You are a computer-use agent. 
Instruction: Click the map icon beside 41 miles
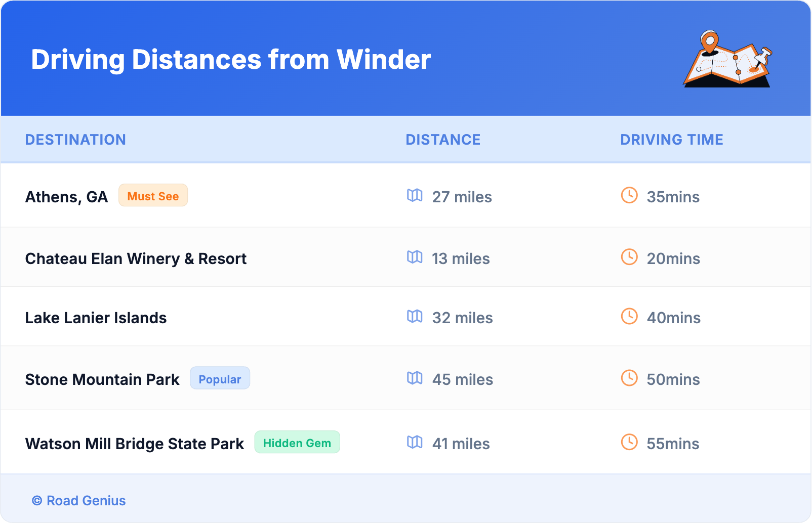point(415,442)
